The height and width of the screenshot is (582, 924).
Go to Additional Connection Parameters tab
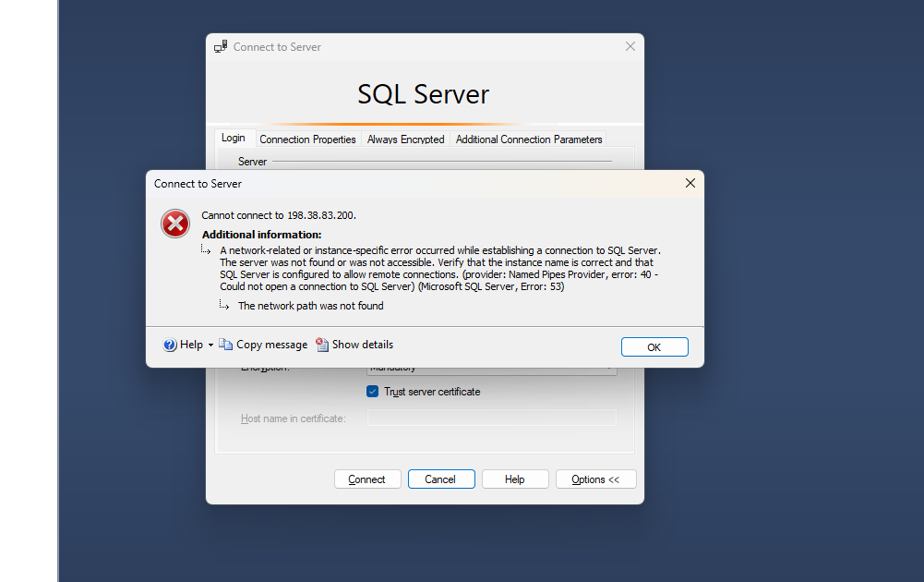tap(529, 139)
